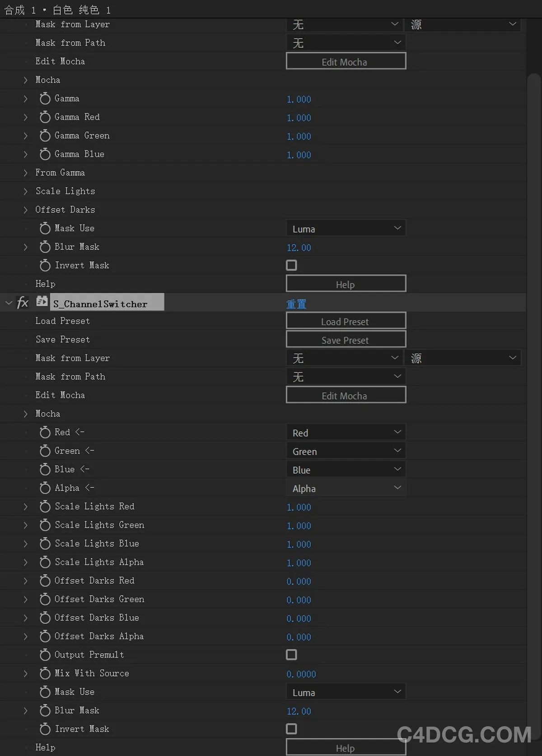Tick the Invert Mask checkbox under S_ChannelSwitcher
This screenshot has width=542, height=756.
pos(292,729)
